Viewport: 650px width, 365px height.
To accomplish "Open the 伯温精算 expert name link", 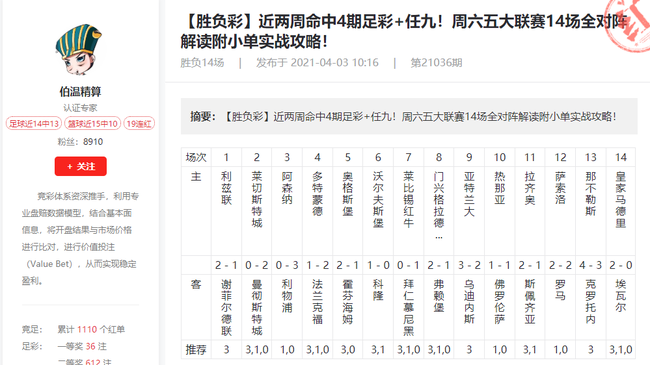I will pyautogui.click(x=80, y=91).
